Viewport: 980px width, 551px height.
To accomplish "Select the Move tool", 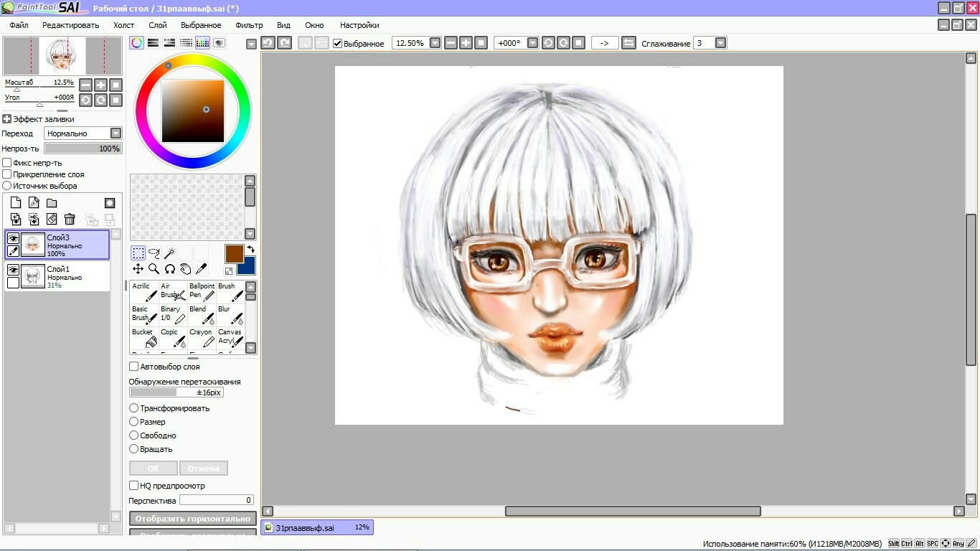I will tap(138, 269).
